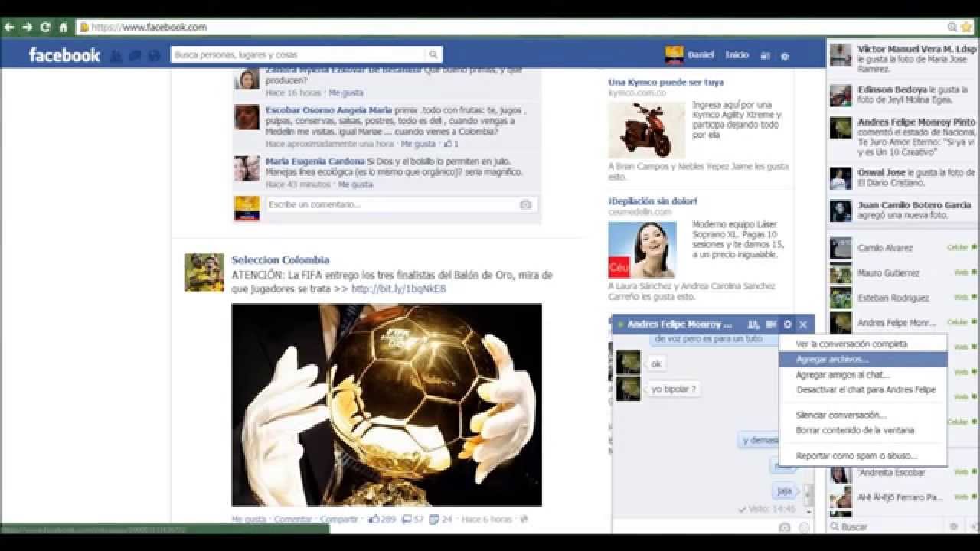Open Seleccion Colombia page name link
The height and width of the screenshot is (551, 980).
point(280,260)
